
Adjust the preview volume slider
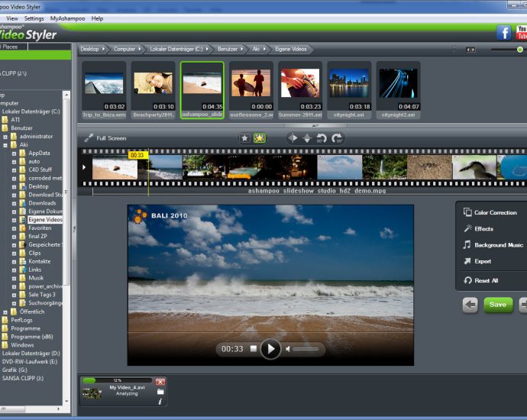click(x=306, y=349)
